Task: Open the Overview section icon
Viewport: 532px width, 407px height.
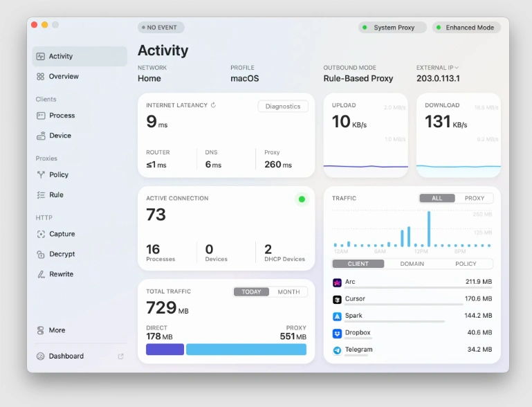Action: pyautogui.click(x=41, y=77)
